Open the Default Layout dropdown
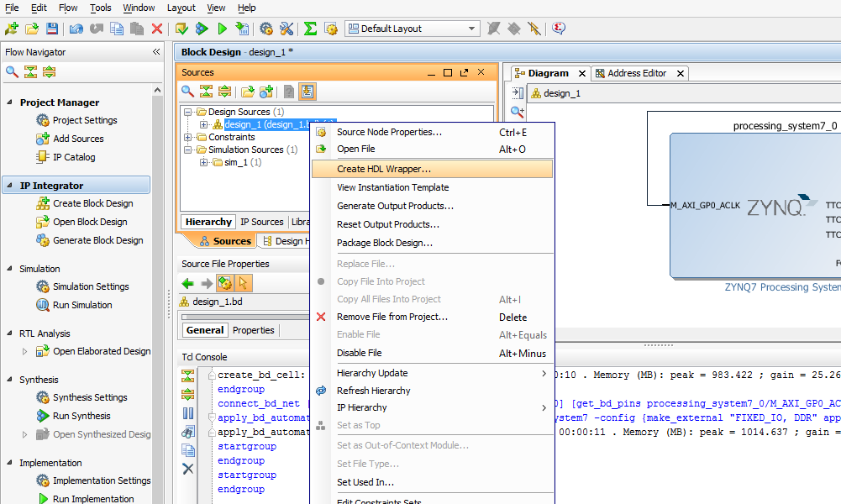Screen dimensions: 841x504 [470, 28]
